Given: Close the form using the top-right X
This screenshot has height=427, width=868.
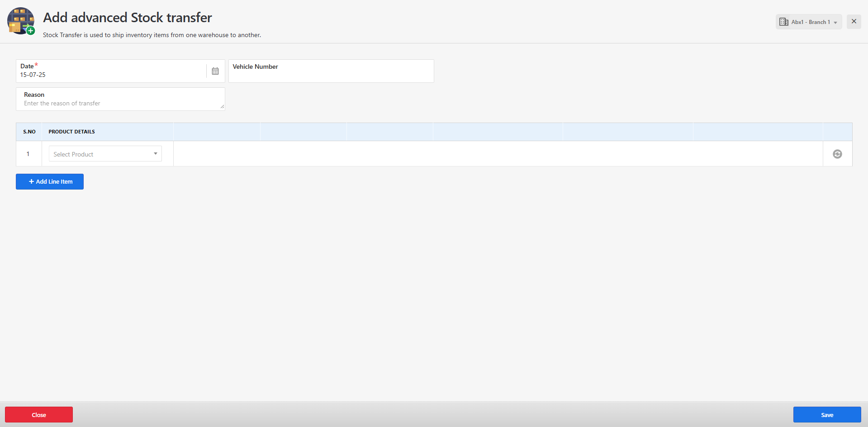Looking at the screenshot, I should [854, 21].
